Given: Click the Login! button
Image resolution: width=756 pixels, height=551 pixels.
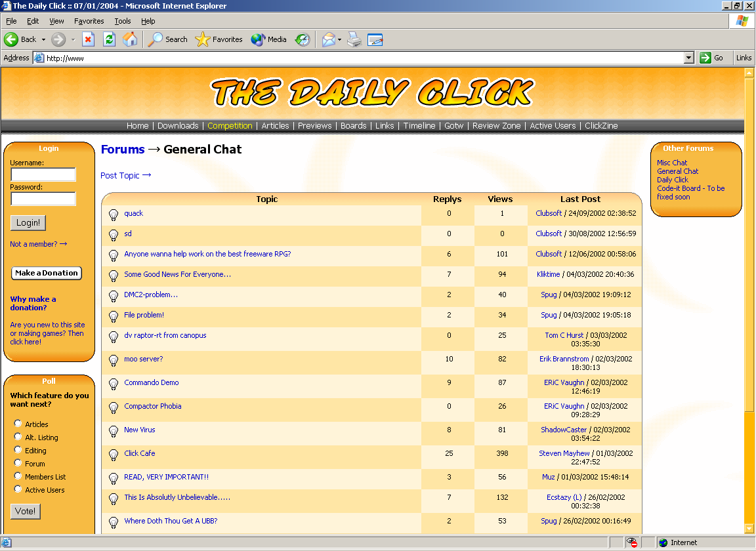Looking at the screenshot, I should pos(28,223).
